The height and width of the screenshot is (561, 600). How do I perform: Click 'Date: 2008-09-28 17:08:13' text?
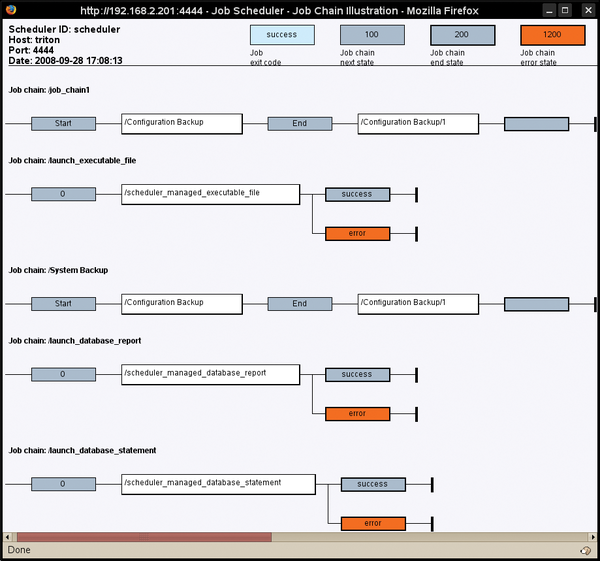[65, 60]
